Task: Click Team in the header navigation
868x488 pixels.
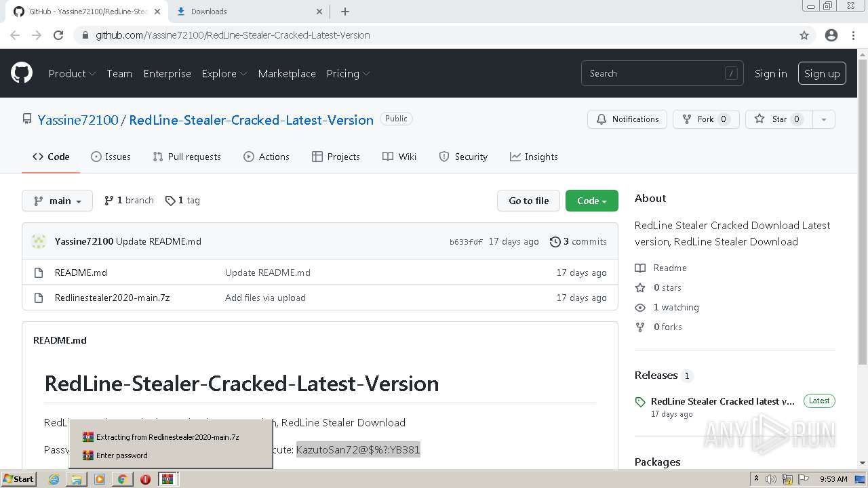Action: tap(119, 73)
